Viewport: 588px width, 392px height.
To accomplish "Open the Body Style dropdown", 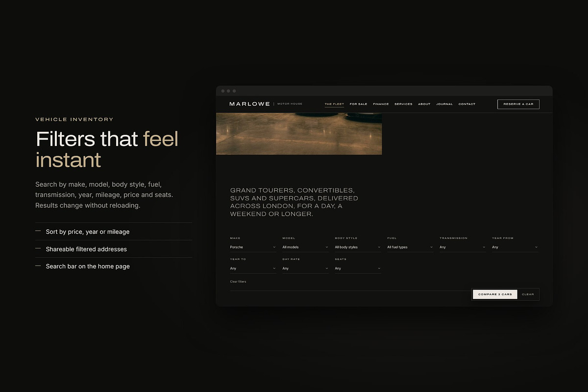I will [358, 247].
